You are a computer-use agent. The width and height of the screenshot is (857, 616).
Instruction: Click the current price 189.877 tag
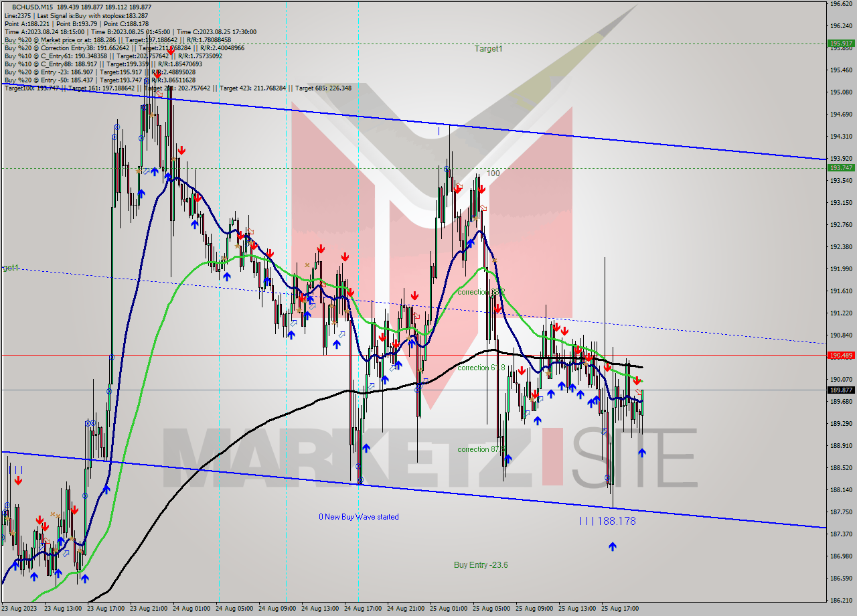(x=842, y=390)
